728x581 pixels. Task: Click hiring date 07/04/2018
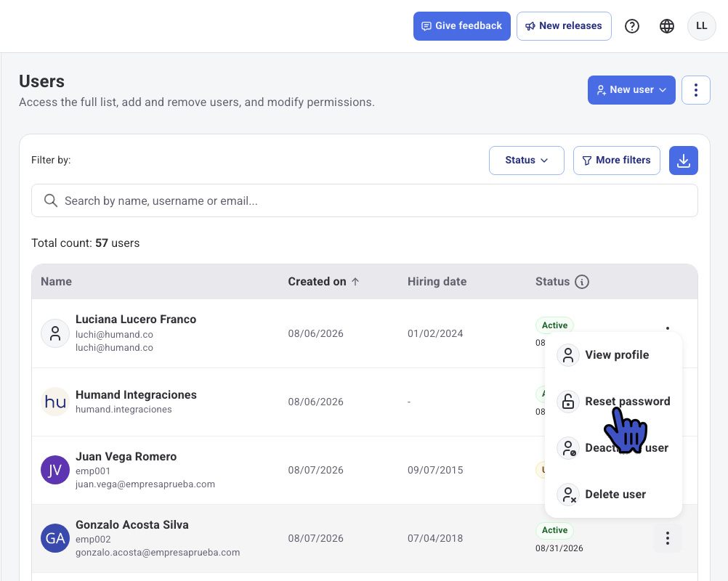click(x=435, y=538)
